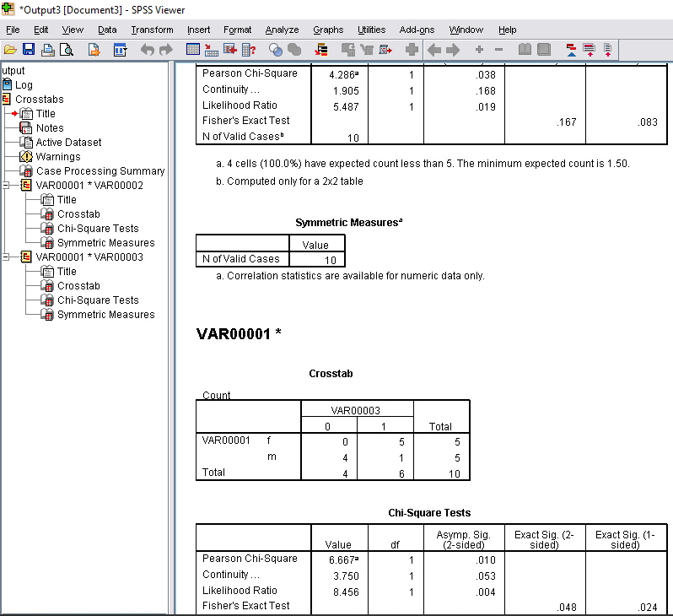Collapse the VAR00001 * VAR00002 tree node
The height and width of the screenshot is (616, 673).
pos(8,185)
